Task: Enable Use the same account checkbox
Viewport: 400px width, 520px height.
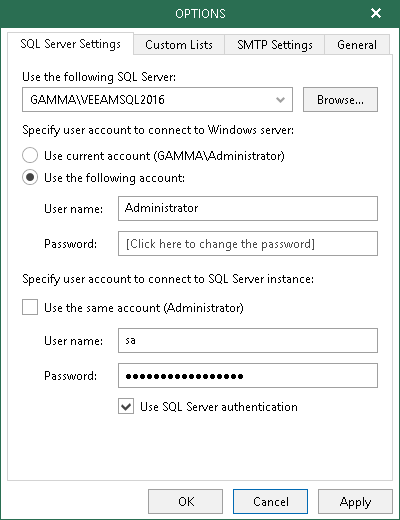Action: (x=30, y=307)
